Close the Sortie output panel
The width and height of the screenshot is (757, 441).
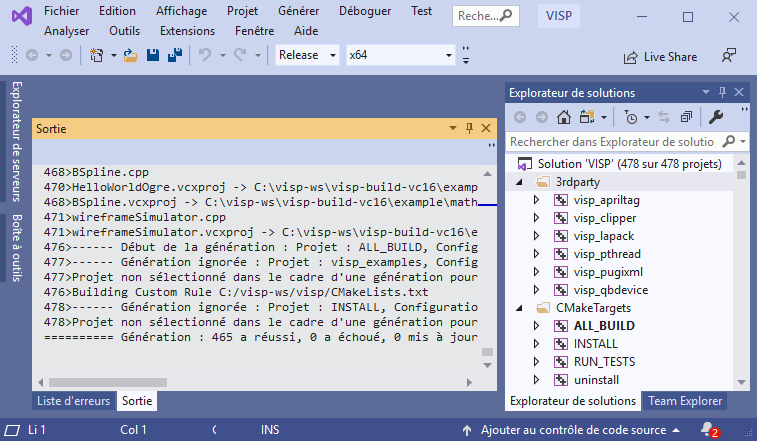point(486,128)
